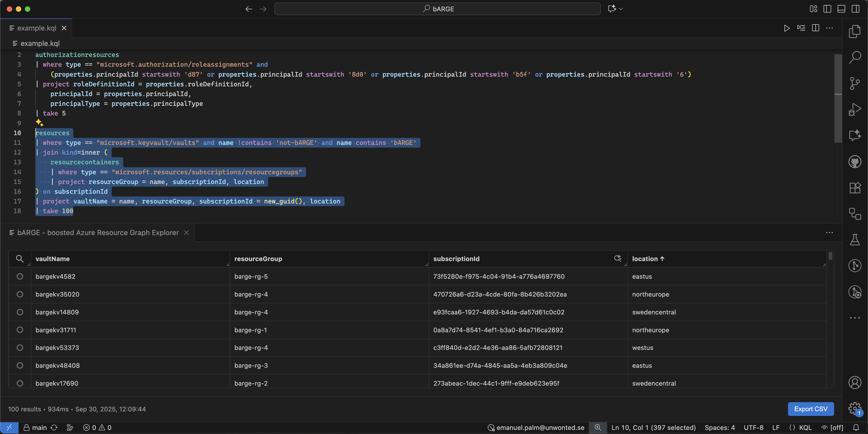This screenshot has width=868, height=434.
Task: Open the Copilot chat dropdown arrow in the title bar
Action: [621, 9]
